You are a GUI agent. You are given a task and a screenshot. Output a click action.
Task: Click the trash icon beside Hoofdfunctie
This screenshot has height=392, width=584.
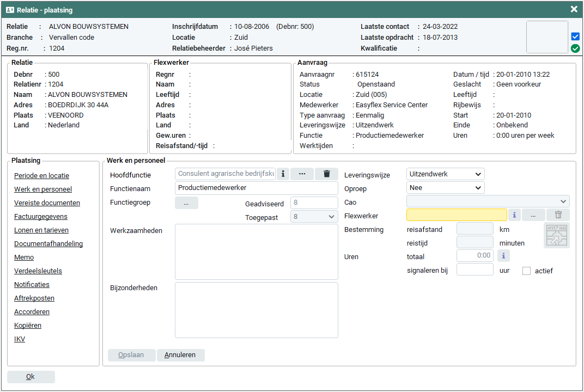tap(327, 174)
